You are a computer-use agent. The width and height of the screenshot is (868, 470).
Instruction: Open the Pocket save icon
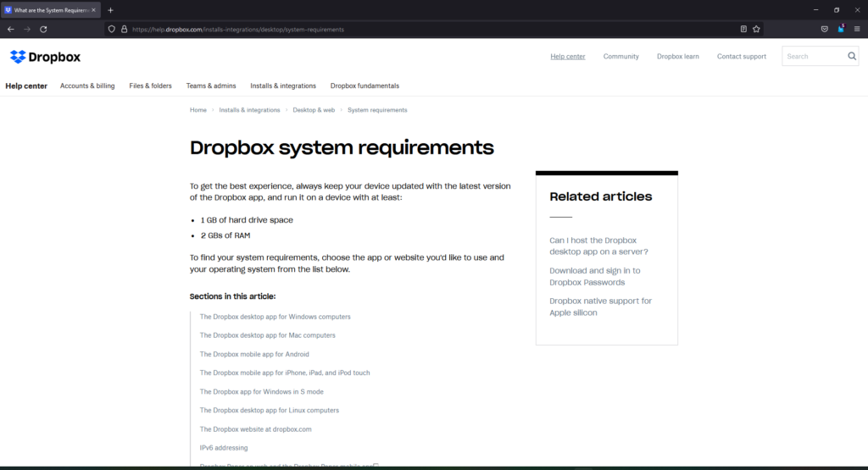coord(824,30)
